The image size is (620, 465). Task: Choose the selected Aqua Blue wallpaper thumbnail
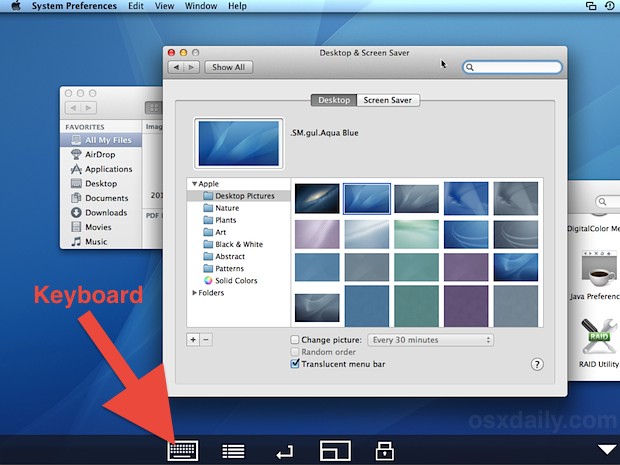(x=367, y=198)
